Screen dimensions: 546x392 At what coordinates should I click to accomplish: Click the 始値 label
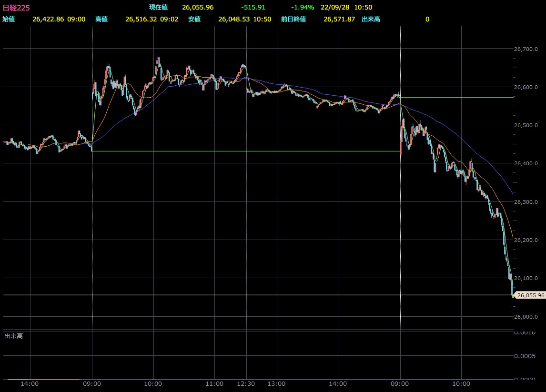click(x=9, y=19)
